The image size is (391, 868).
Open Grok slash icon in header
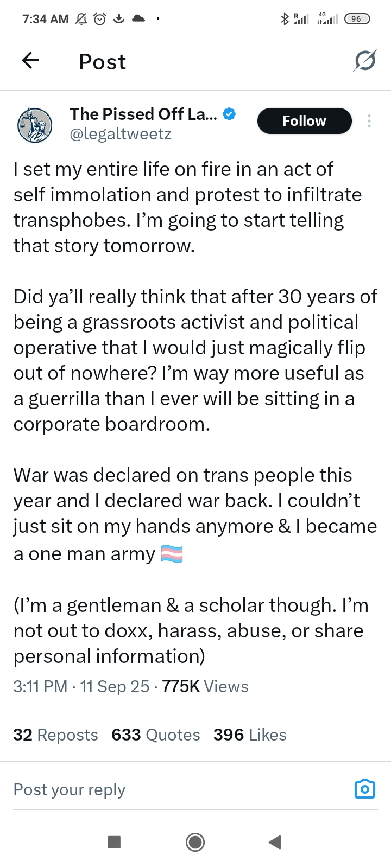coord(364,61)
